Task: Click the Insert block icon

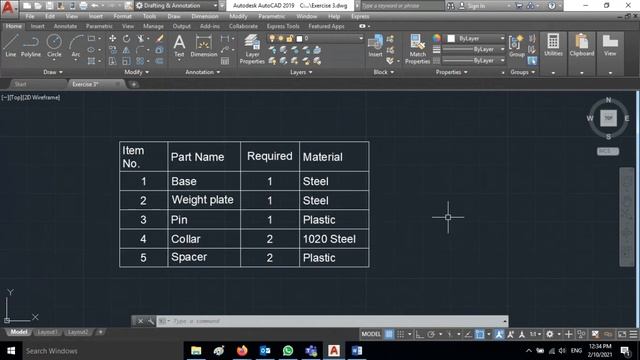Action: 376,46
